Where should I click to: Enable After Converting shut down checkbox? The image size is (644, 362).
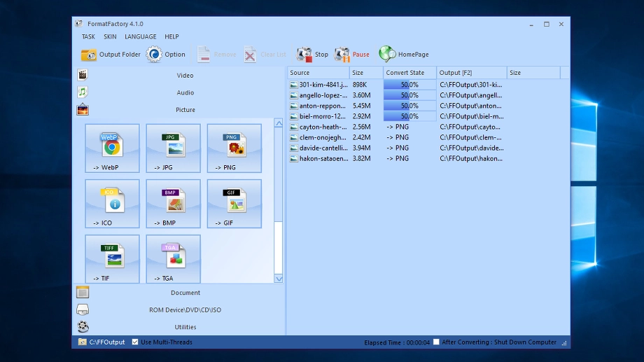[x=436, y=342]
